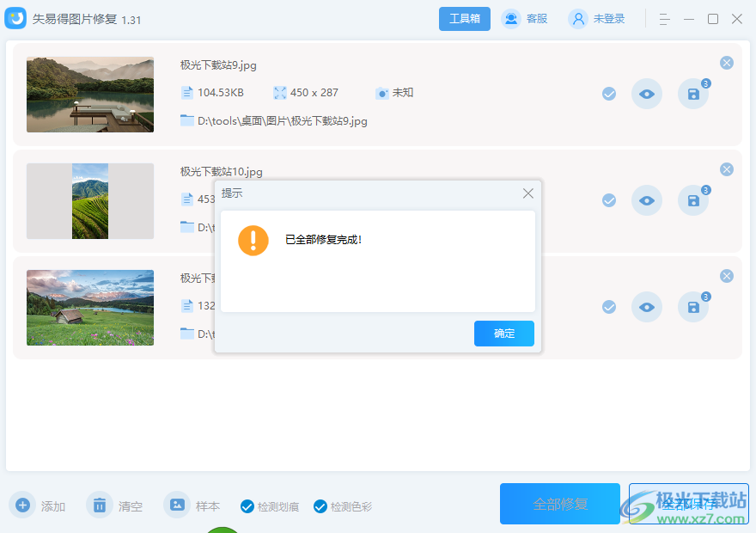
Task: Save the third repaired image
Action: [x=693, y=307]
